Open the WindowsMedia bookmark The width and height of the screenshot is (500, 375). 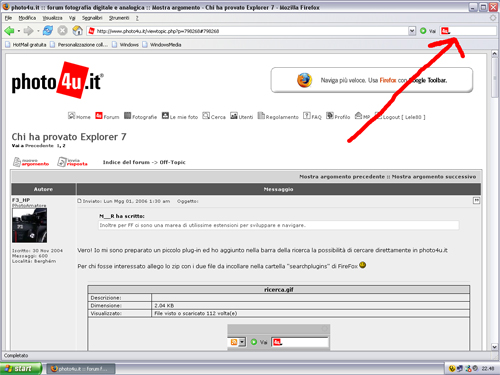coord(162,45)
